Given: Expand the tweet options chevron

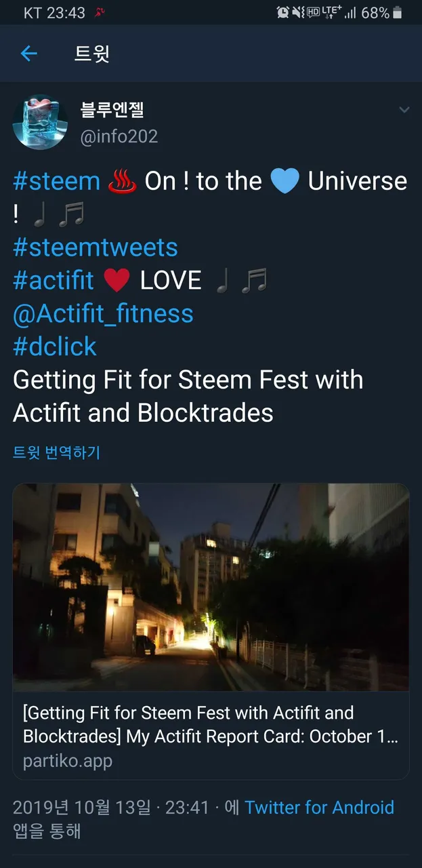Looking at the screenshot, I should point(404,110).
